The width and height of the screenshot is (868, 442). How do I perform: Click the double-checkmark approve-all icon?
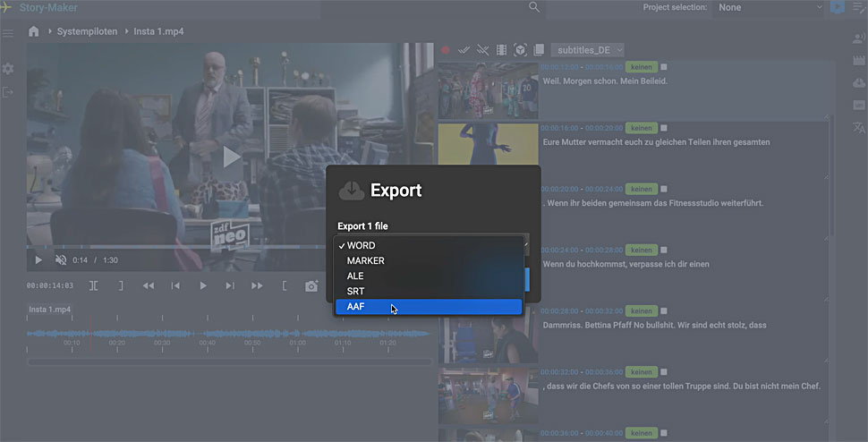pyautogui.click(x=464, y=50)
